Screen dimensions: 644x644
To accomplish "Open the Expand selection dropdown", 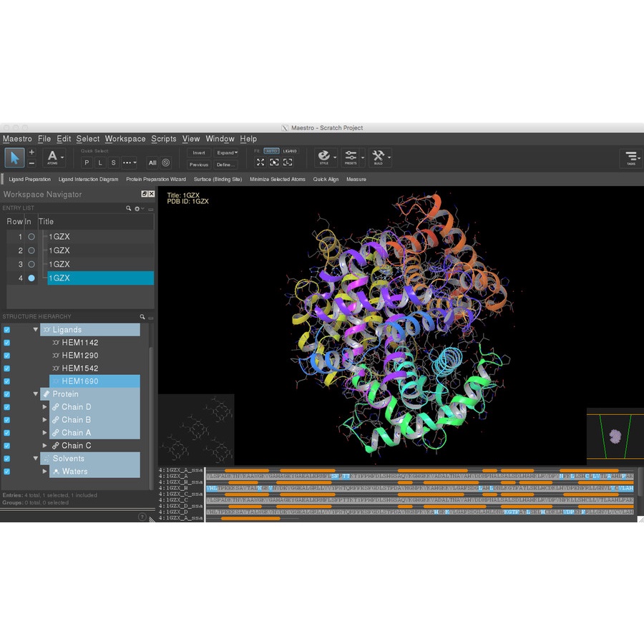I will [227, 152].
